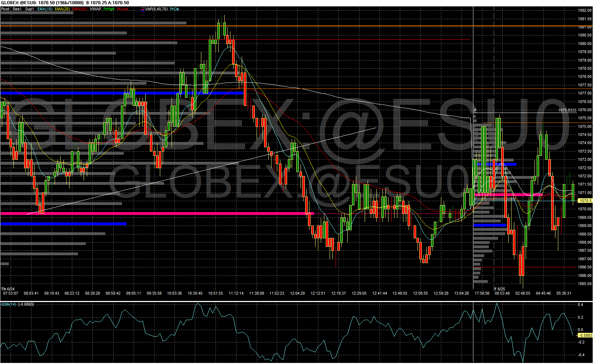
Task: Click the 13:04:26 time axis label
Action: (461, 293)
